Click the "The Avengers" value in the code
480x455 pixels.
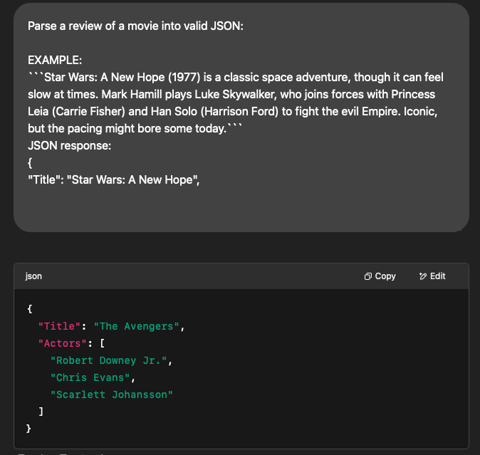(137, 326)
